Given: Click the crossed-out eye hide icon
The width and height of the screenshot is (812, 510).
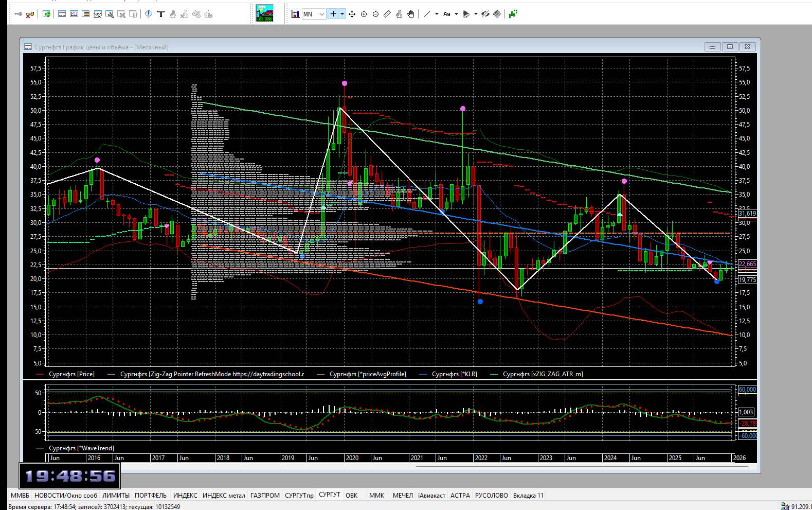Looking at the screenshot, I should 485,14.
